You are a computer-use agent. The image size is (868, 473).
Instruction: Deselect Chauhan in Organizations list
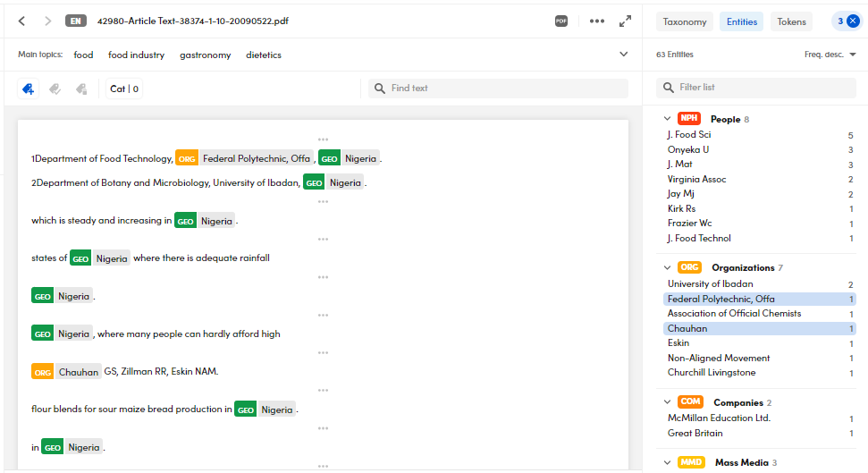pyautogui.click(x=687, y=328)
